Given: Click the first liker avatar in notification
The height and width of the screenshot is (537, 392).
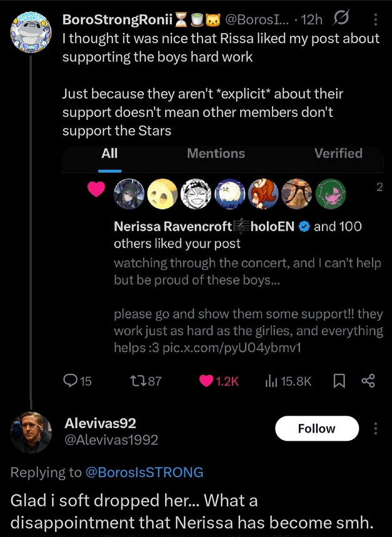Looking at the screenshot, I should [129, 194].
